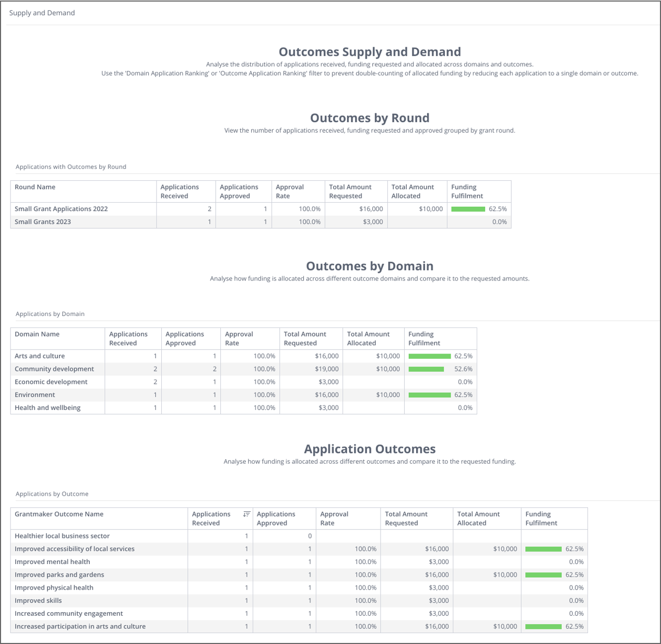661x644 pixels.
Task: Sort by Grantmaker Outcome Name column header
Action: pos(59,514)
